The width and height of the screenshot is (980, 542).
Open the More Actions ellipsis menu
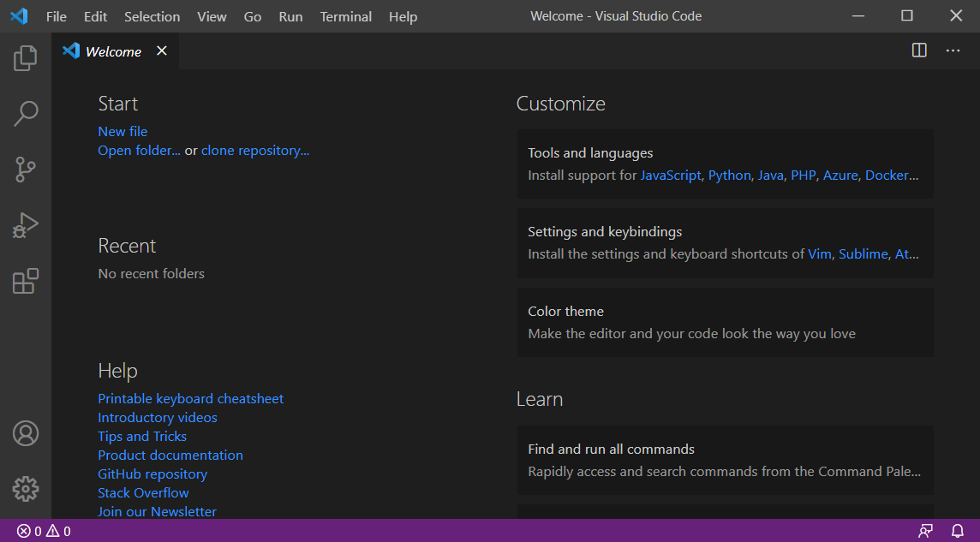[953, 51]
